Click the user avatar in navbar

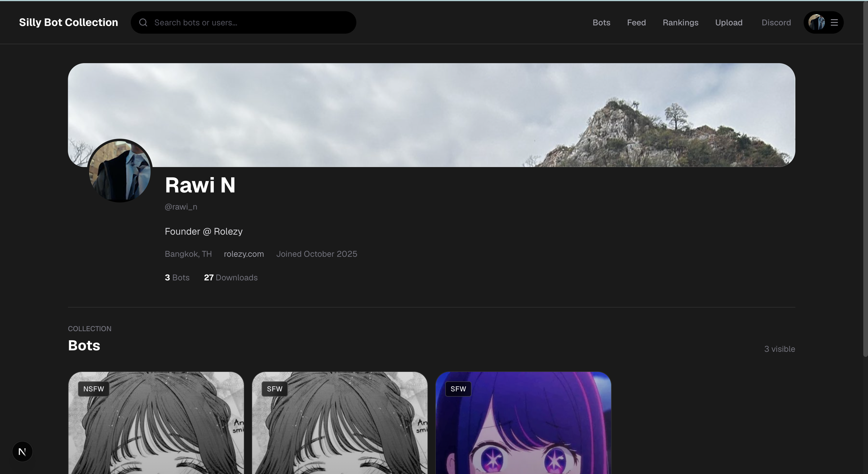pos(816,22)
